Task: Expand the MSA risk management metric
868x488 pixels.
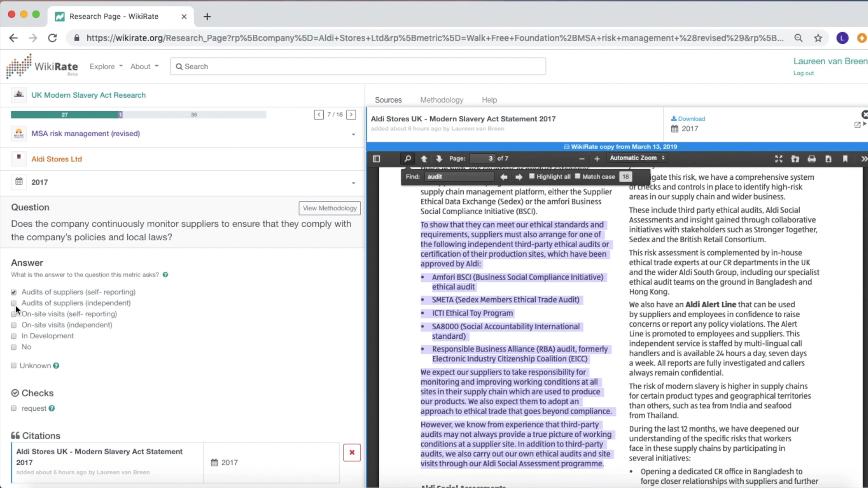Action: 353,134
